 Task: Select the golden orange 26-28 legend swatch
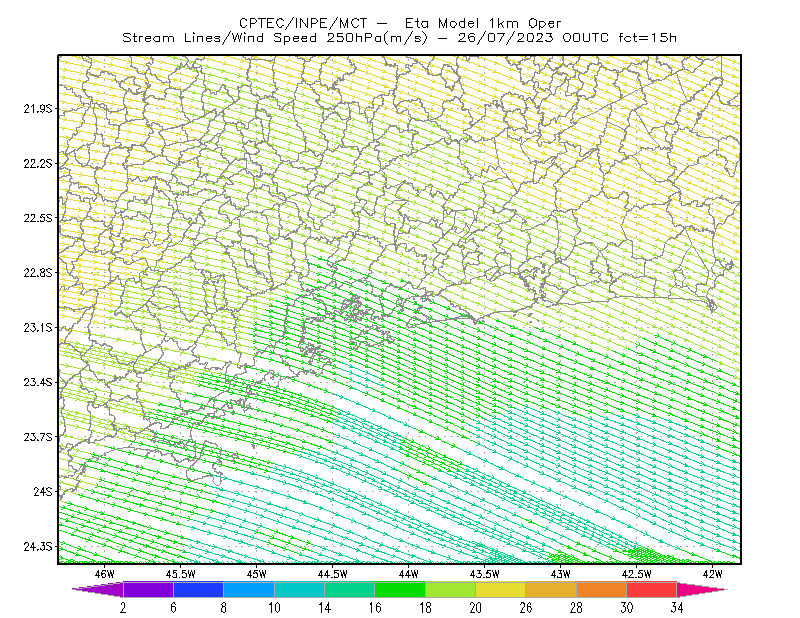click(551, 589)
